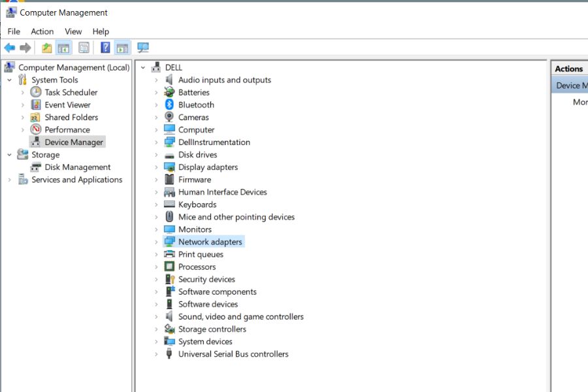Click the blue Help question mark icon
This screenshot has height=392, width=588.
[105, 48]
